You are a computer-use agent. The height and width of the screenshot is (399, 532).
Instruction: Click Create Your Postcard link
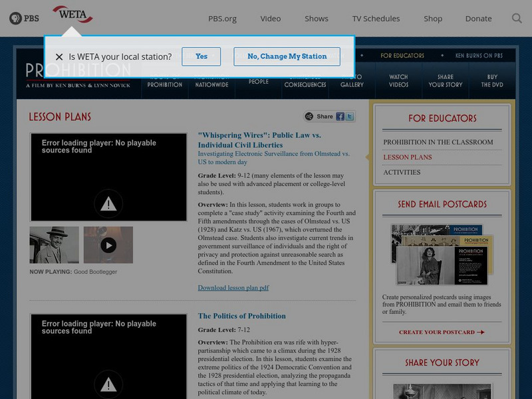coord(442,332)
